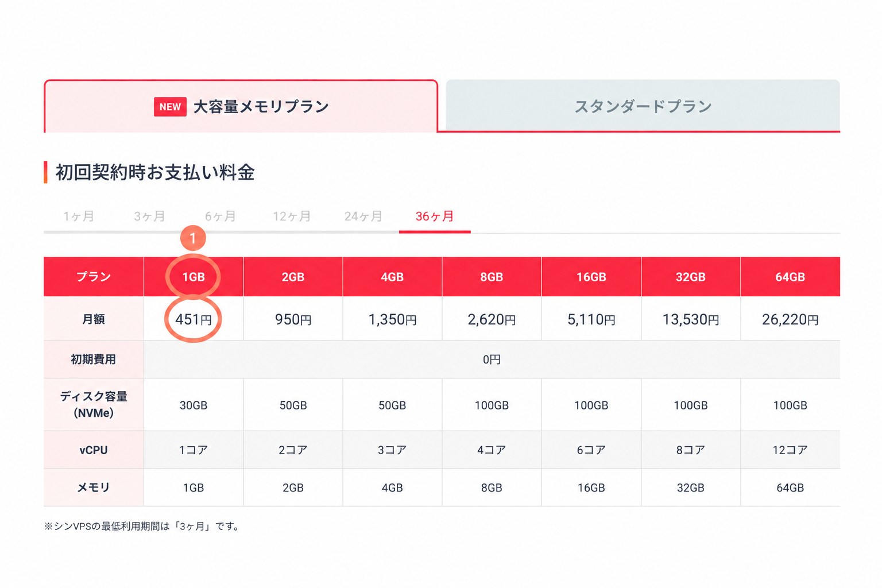Click the 13,530円 monthly price
This screenshot has width=882, height=588.
[691, 319]
